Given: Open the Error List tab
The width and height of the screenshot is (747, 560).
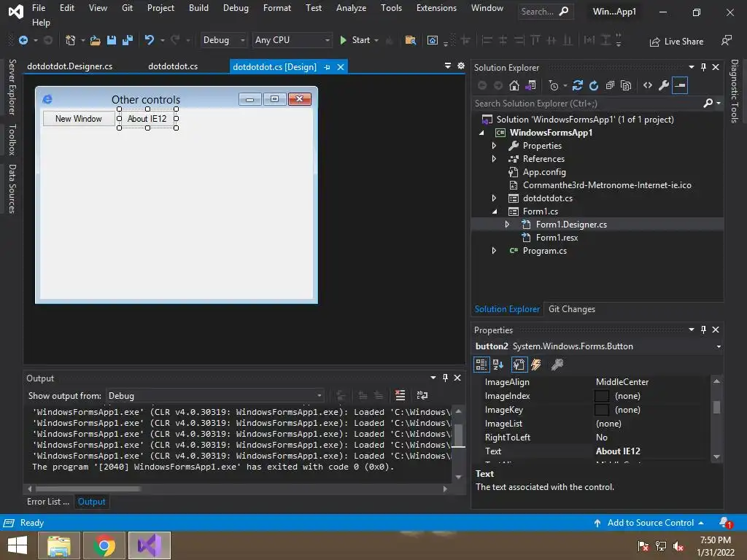Looking at the screenshot, I should click(x=48, y=502).
